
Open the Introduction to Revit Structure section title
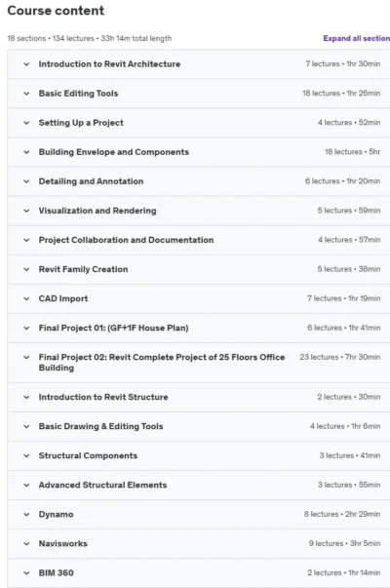coord(103,397)
